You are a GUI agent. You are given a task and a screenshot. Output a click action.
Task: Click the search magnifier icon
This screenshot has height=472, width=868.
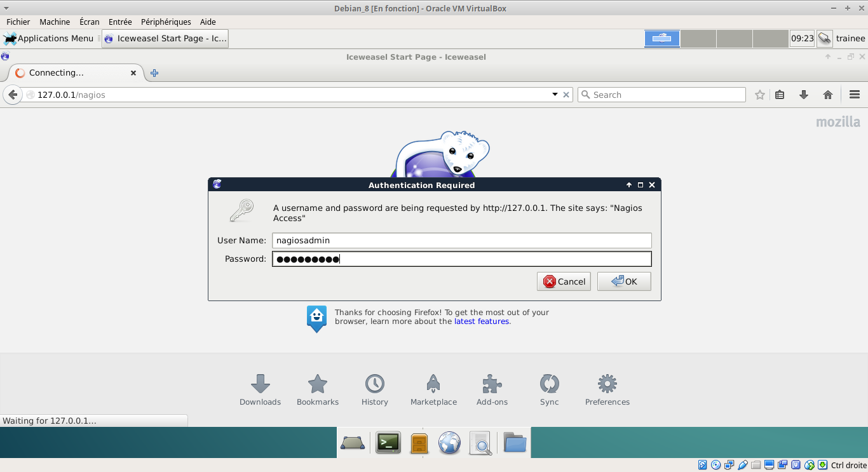click(586, 95)
